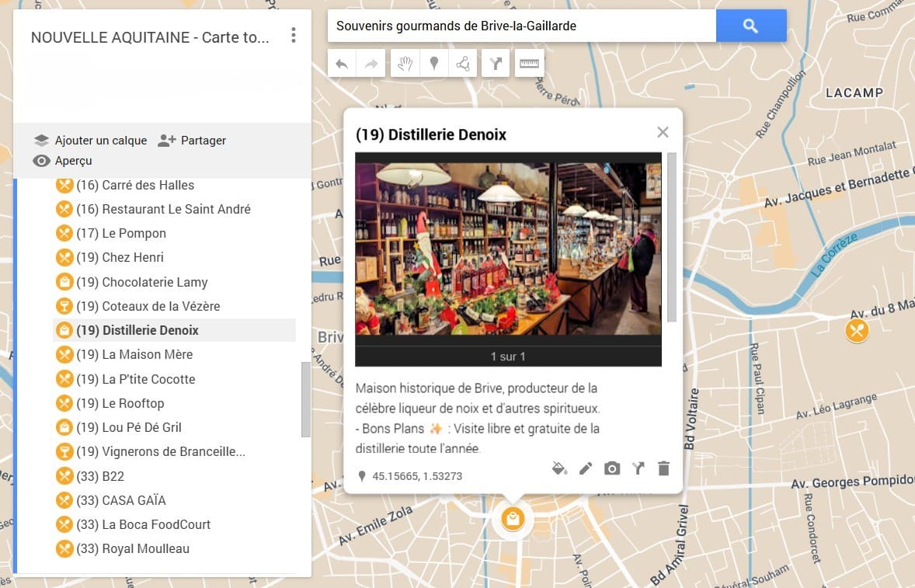The width and height of the screenshot is (915, 588).
Task: Add a photo using the camera icon
Action: pyautogui.click(x=612, y=468)
